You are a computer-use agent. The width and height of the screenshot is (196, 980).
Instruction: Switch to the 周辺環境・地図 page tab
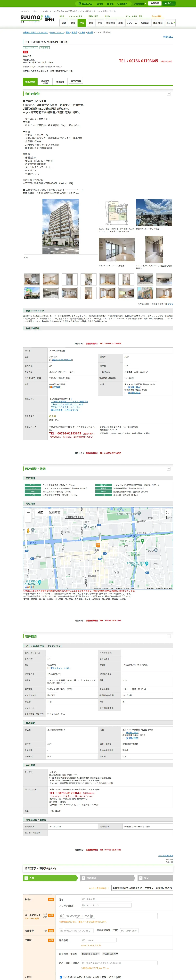pyautogui.click(x=45, y=82)
